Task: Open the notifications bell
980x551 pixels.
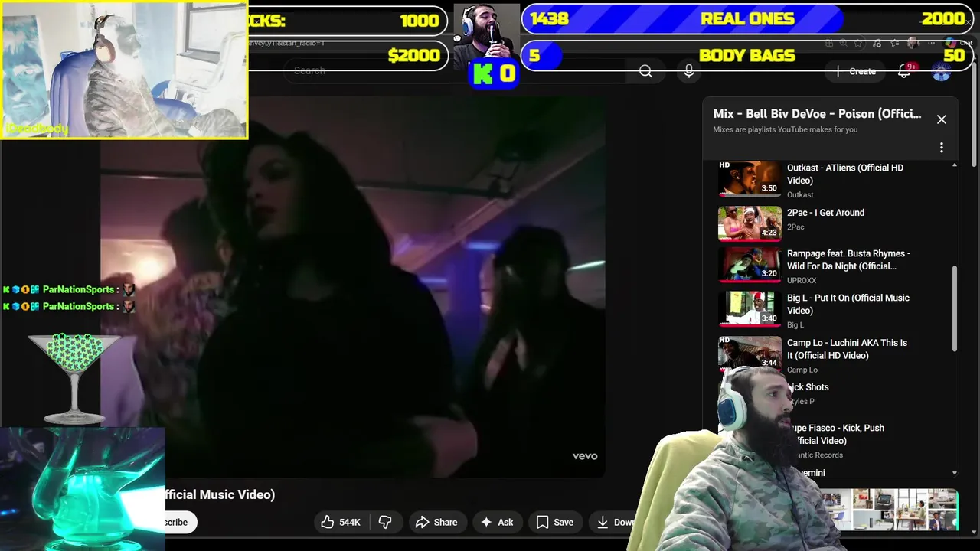Action: [904, 71]
